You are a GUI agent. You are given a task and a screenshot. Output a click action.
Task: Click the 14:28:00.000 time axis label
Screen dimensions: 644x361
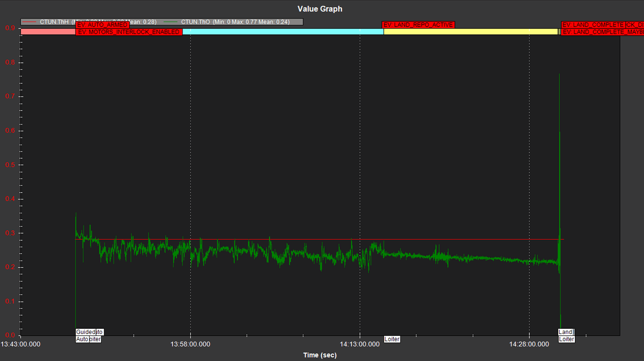pyautogui.click(x=529, y=345)
